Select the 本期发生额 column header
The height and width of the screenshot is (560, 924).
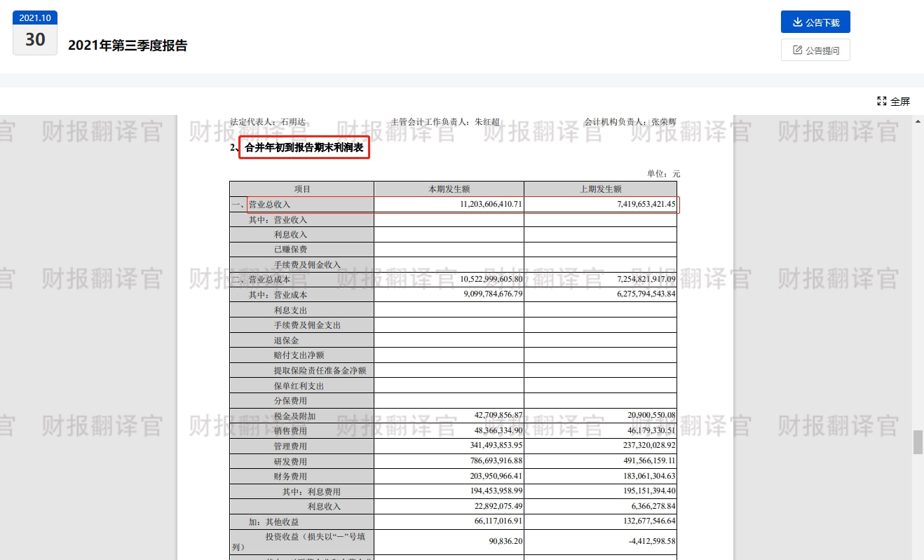(449, 189)
